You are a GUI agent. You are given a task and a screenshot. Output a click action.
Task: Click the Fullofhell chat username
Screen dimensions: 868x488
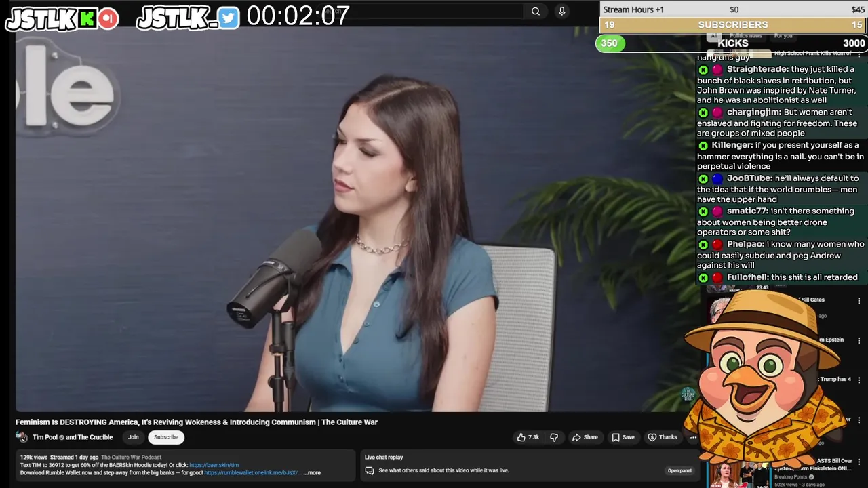(x=747, y=277)
